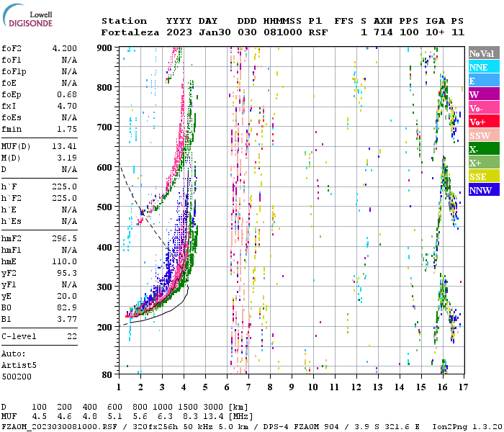Image resolution: width=504 pixels, height=432 pixels.
Task: Click the 900 km height axis label
Action: pos(104,48)
